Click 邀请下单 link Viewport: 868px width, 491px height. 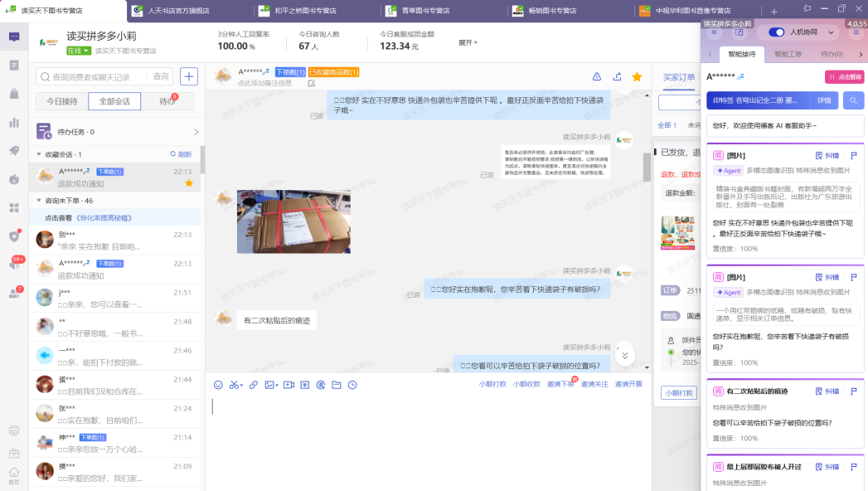pos(560,384)
